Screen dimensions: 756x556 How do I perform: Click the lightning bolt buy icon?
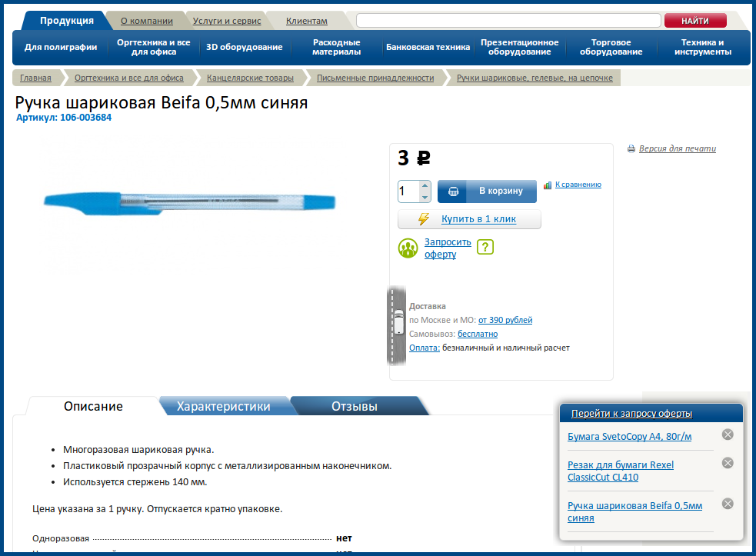click(424, 219)
